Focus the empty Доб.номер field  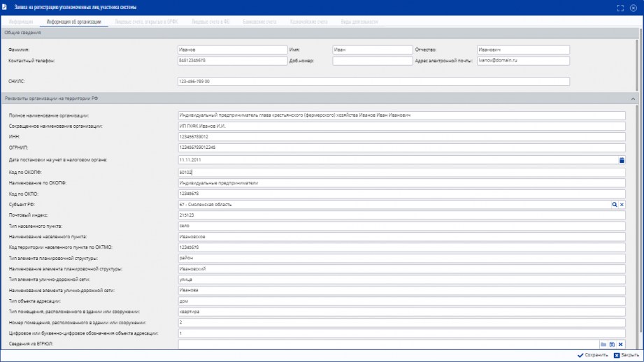coord(373,61)
